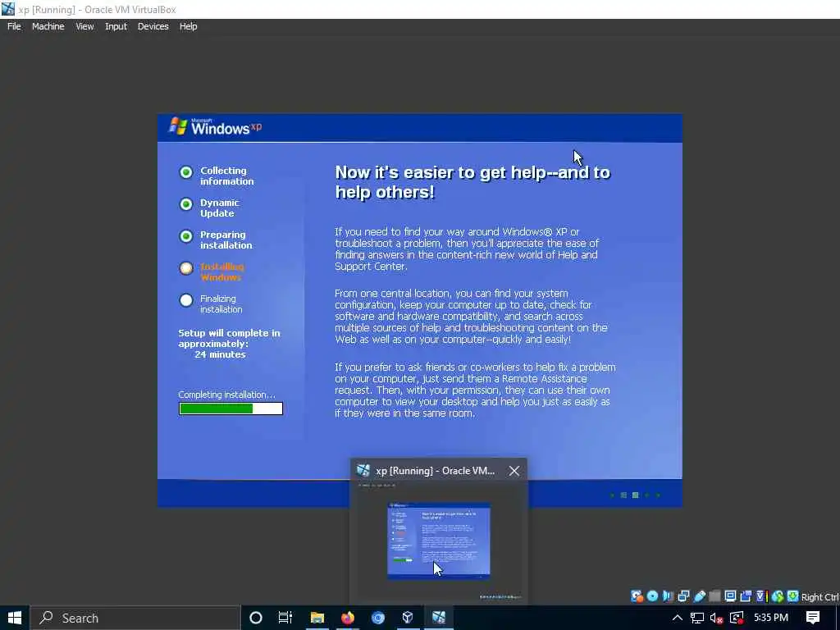Click the 'Completing installation...' status text

[226, 395]
